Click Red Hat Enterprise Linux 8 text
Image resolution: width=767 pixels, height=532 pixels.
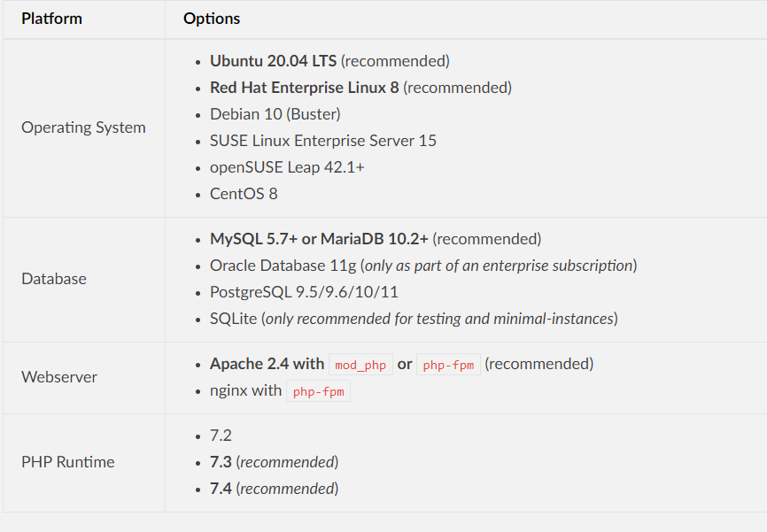pyautogui.click(x=304, y=88)
